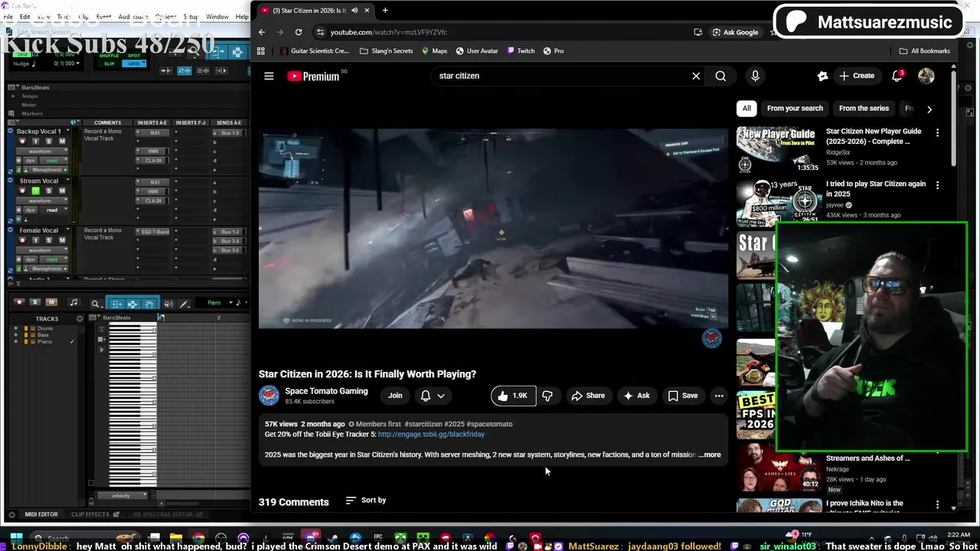Image resolution: width=980 pixels, height=551 pixels.
Task: Toggle input monitoring on Stream Vocal track
Action: pos(35,191)
